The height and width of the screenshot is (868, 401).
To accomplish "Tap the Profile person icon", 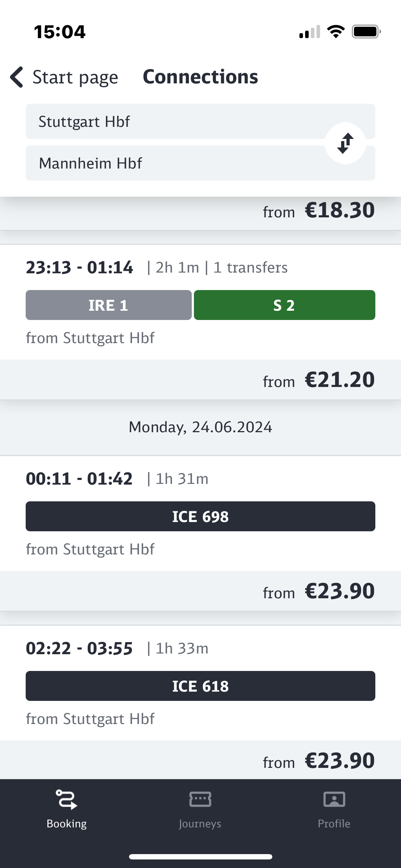I will (334, 799).
